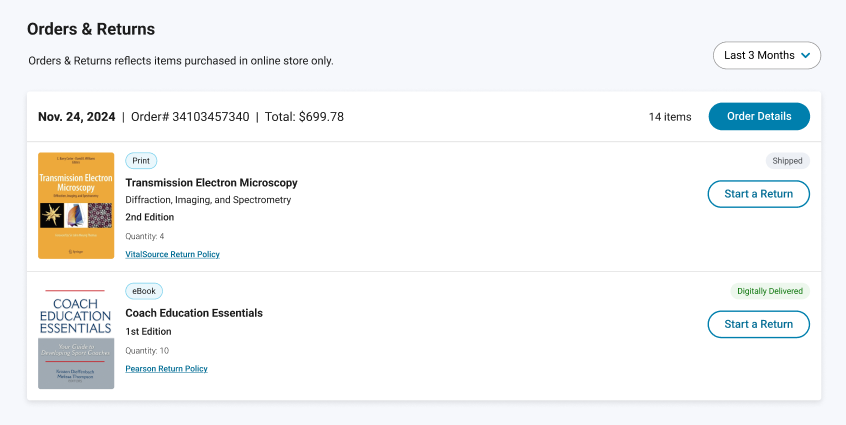Select the Coach Education Essentials title text
The image size is (846, 425).
tap(194, 313)
